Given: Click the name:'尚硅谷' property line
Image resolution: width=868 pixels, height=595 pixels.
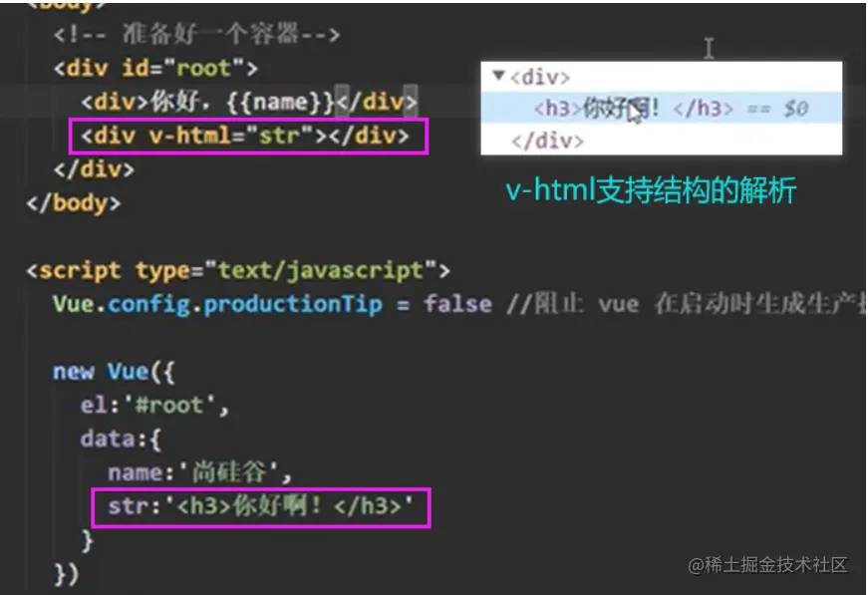Looking at the screenshot, I should 199,473.
